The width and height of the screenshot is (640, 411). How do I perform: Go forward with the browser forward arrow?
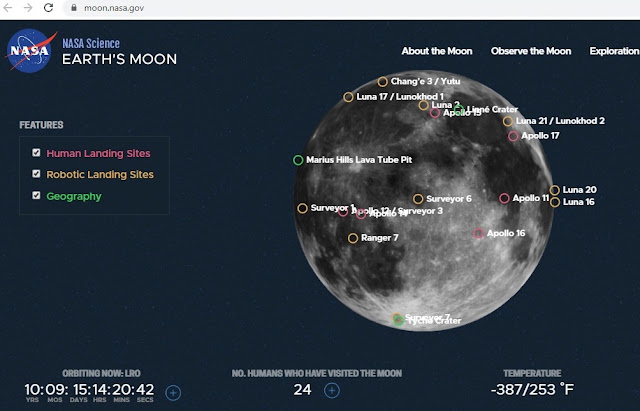28,8
